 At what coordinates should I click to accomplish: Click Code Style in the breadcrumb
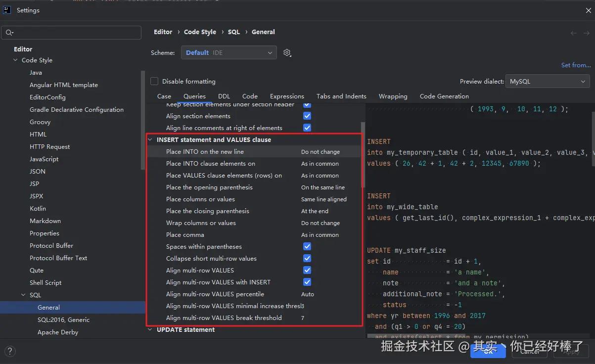pos(200,32)
